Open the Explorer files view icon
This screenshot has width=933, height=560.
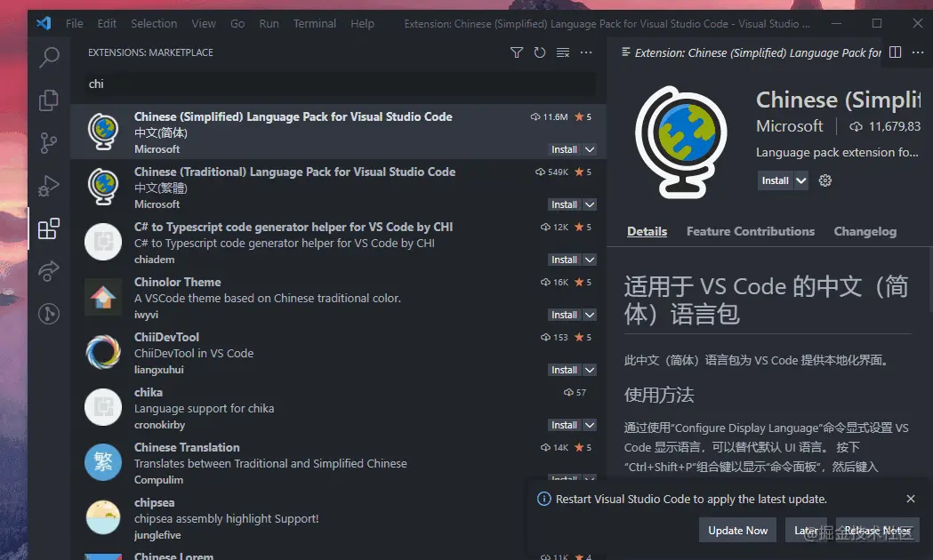(49, 100)
